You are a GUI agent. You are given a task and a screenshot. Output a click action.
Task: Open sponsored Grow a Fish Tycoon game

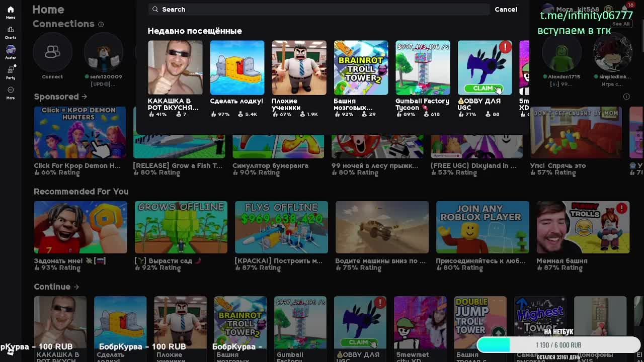[179, 146]
